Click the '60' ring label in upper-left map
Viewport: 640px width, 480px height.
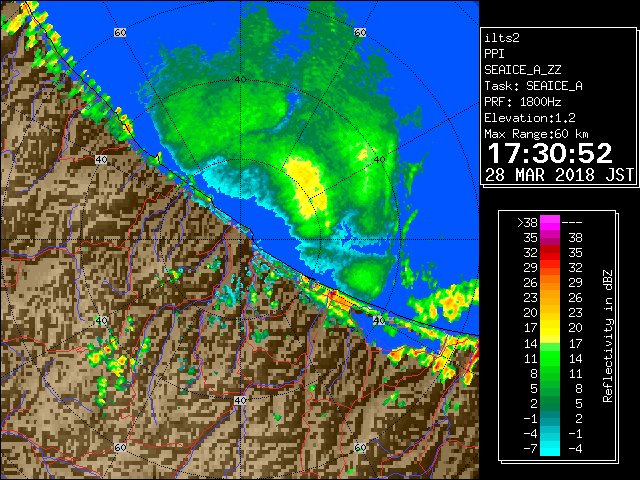coord(120,32)
